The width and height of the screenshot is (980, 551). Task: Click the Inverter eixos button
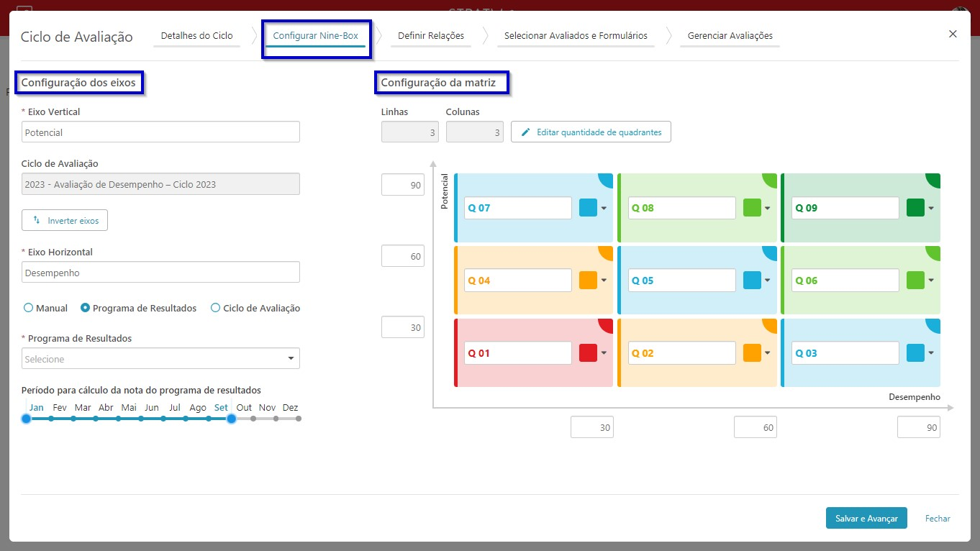(65, 220)
